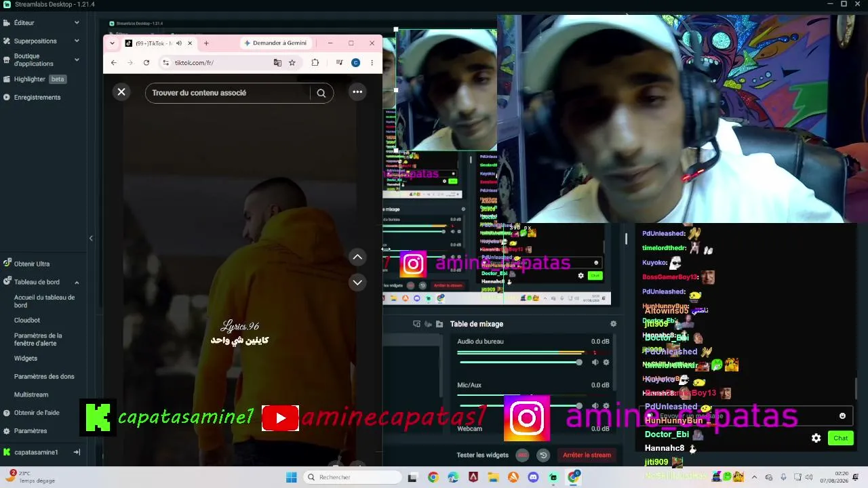Bookmark the page with the star icon
The height and width of the screenshot is (488, 868).
[x=292, y=62]
